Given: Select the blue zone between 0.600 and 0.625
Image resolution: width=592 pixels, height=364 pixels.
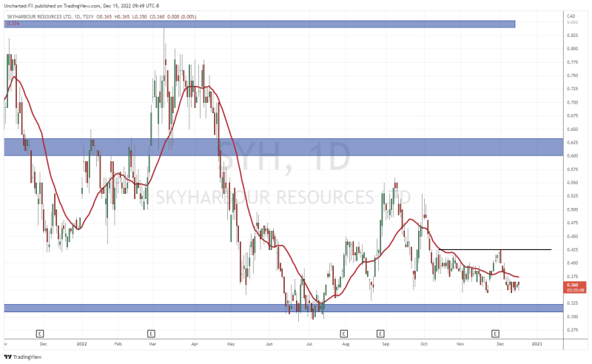Looking at the screenshot, I should coord(283,147).
